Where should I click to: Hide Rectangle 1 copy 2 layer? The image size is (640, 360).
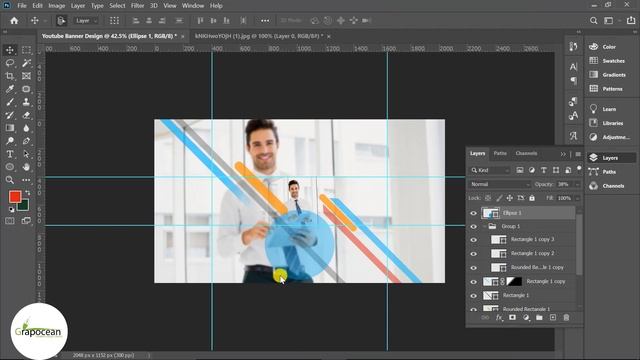coord(473,254)
